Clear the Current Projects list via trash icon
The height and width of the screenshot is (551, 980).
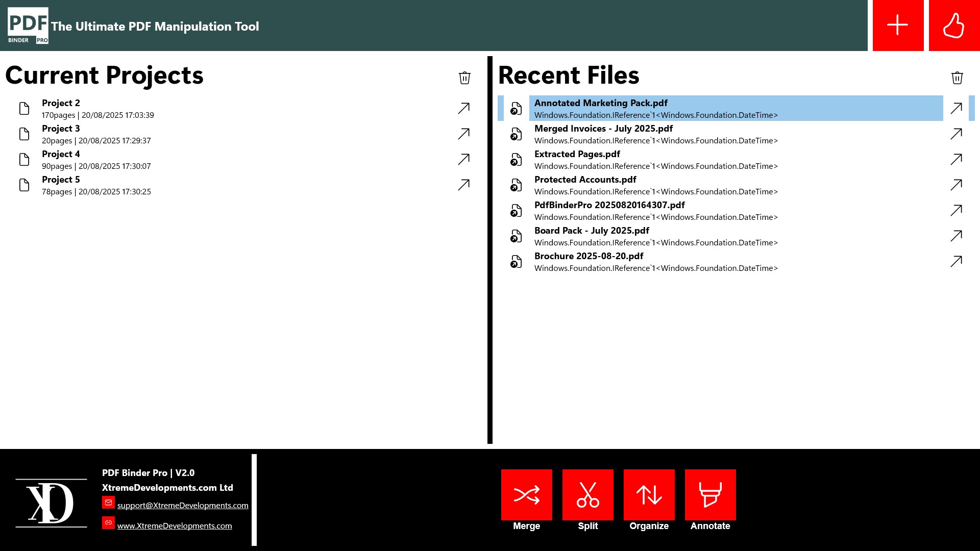(464, 78)
